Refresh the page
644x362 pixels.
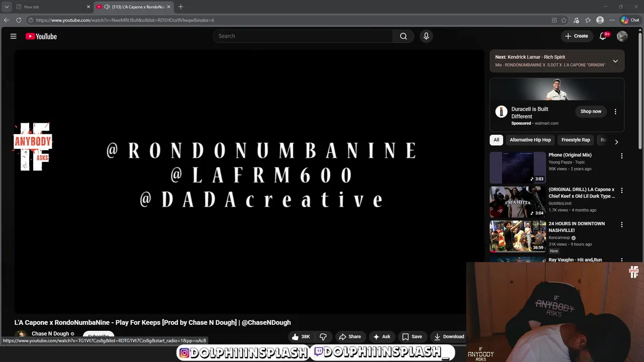pos(19,20)
